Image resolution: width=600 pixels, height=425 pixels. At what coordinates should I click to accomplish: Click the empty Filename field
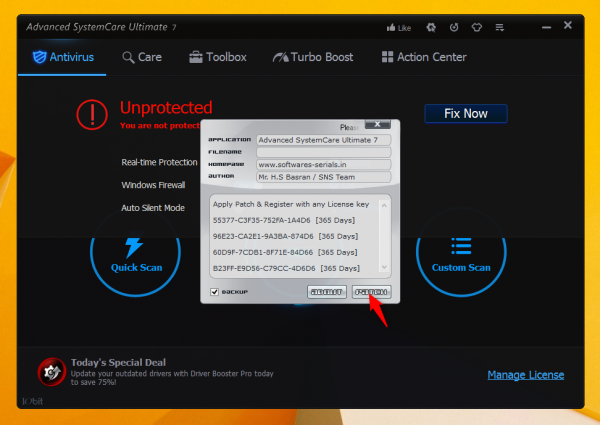point(324,152)
